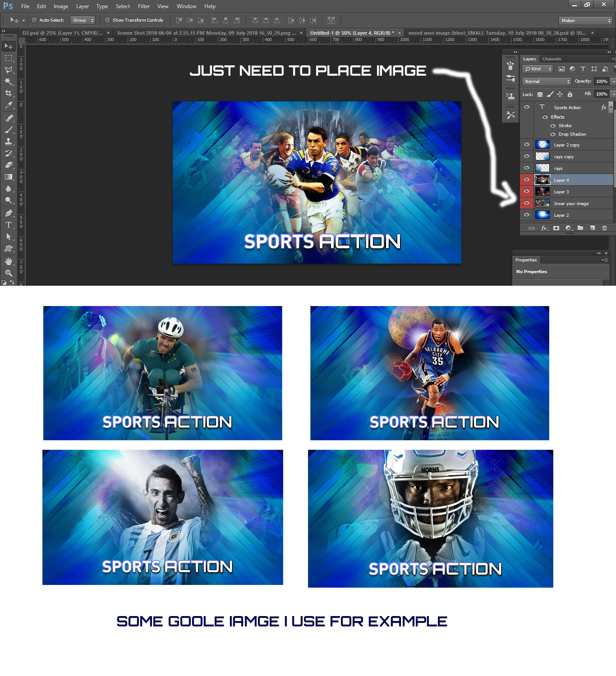
Task: Open the Window menu
Action: [187, 6]
